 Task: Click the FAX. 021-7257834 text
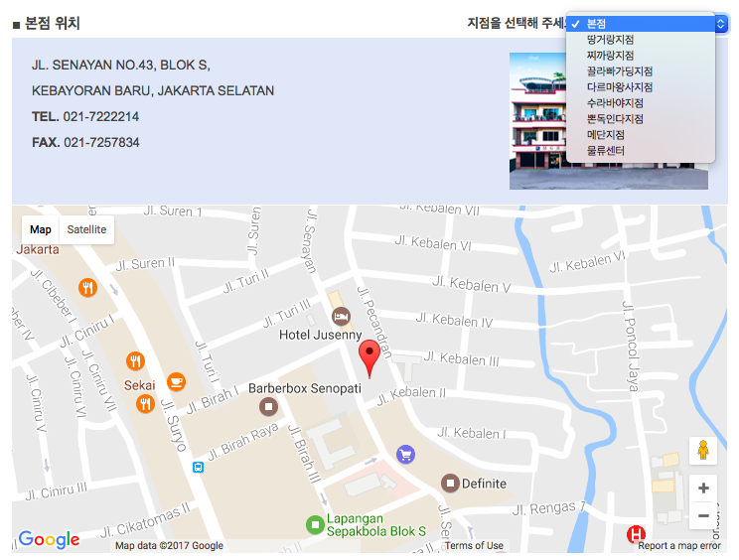click(85, 143)
